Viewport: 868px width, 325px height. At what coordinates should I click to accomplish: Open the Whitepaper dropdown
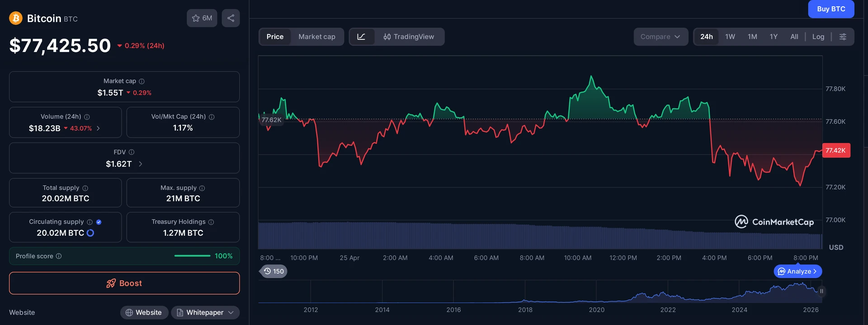(205, 312)
